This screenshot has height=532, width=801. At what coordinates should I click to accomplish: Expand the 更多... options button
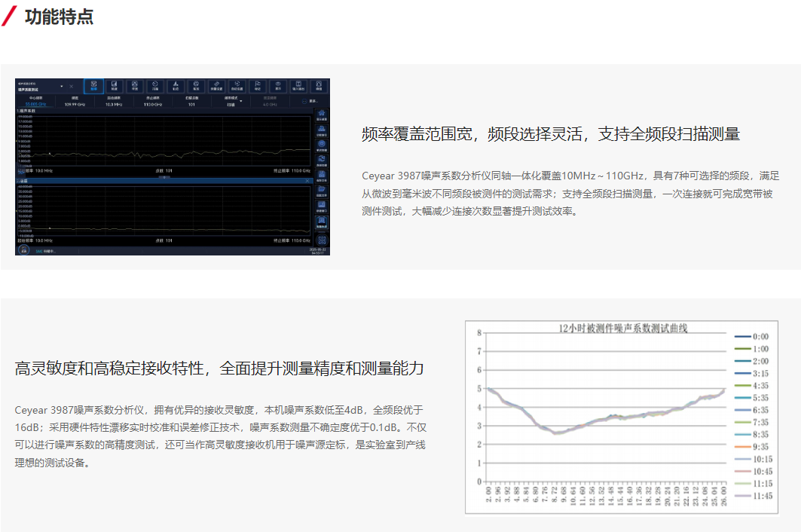310,102
